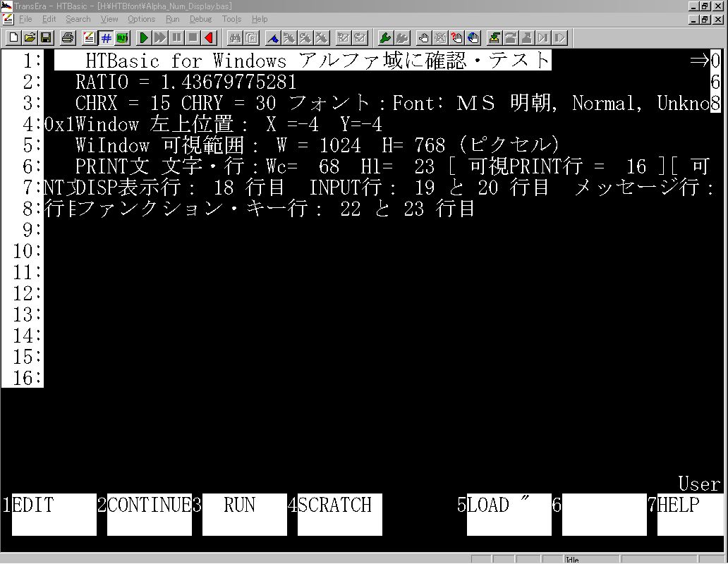Click the gray step over icon
The image size is (728, 564).
point(511,37)
